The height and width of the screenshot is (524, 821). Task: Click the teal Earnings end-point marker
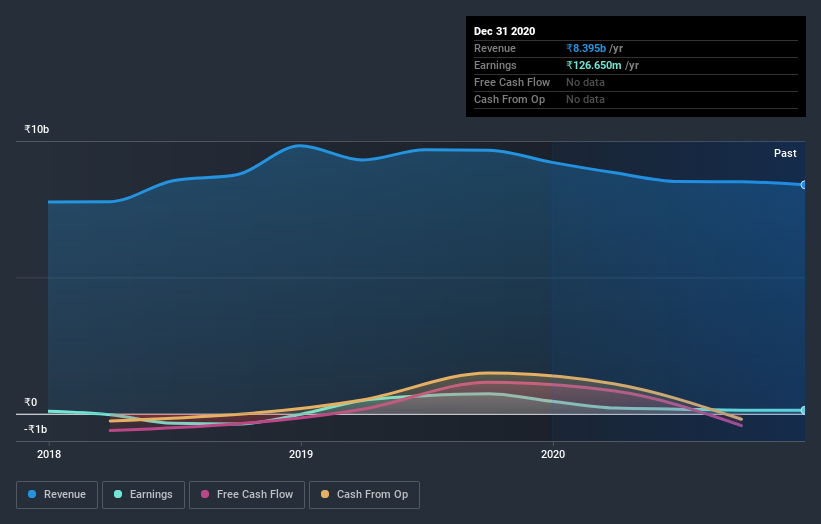pyautogui.click(x=804, y=410)
